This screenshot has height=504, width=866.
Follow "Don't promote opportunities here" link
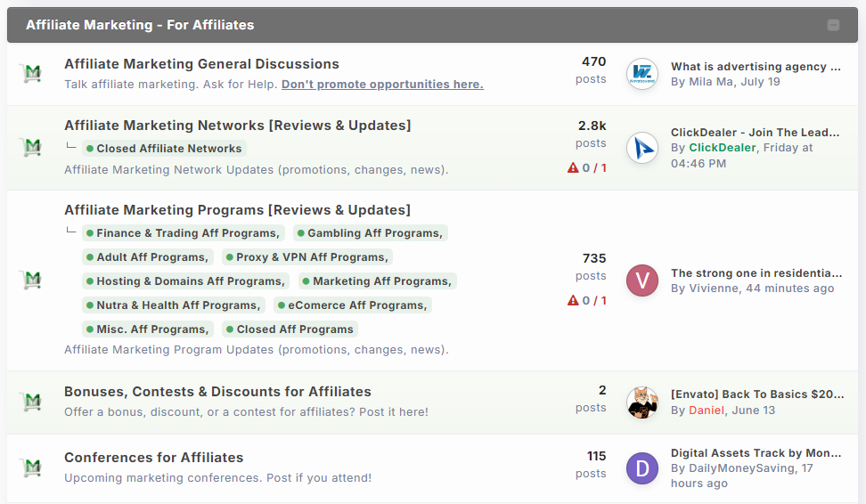[x=382, y=85]
